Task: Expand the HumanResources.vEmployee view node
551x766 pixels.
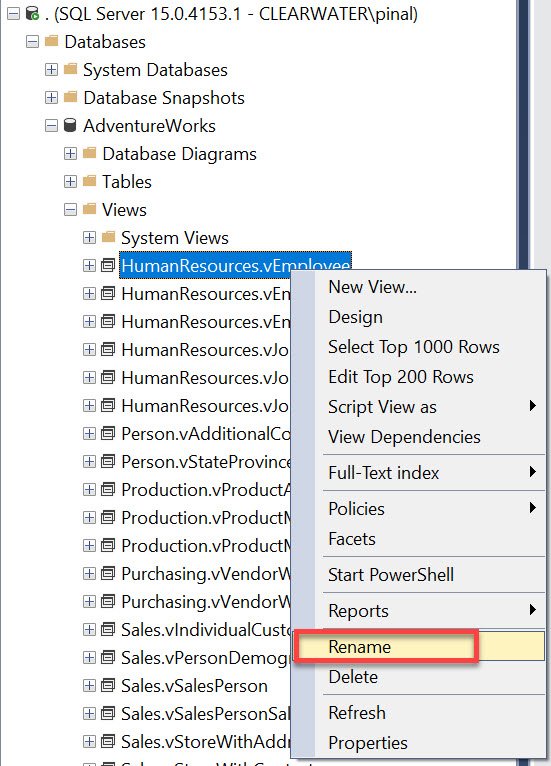Action: [x=89, y=265]
